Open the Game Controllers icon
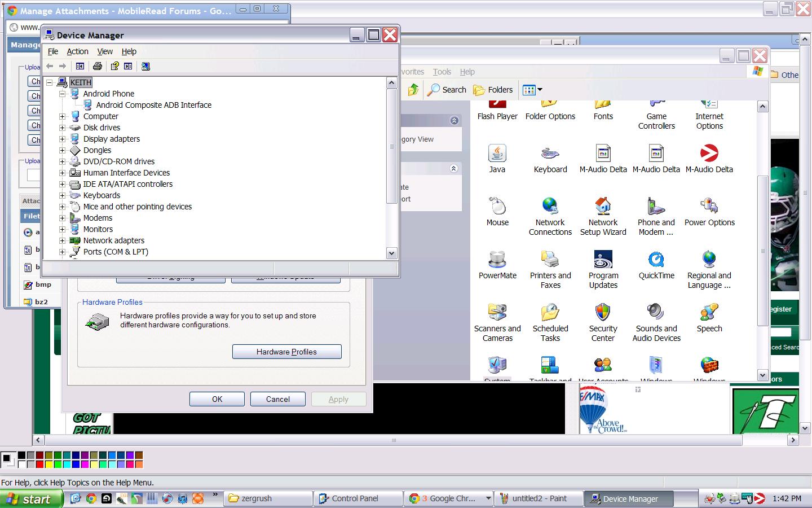 click(656, 116)
